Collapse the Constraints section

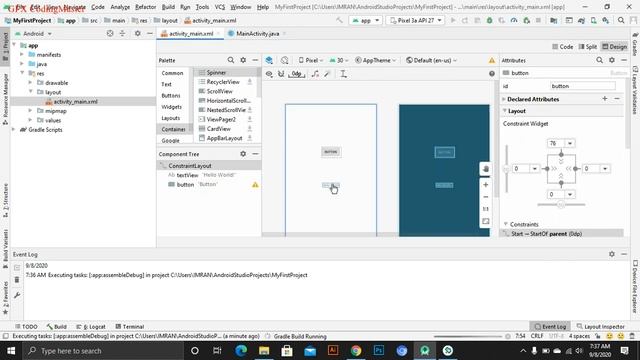point(506,224)
